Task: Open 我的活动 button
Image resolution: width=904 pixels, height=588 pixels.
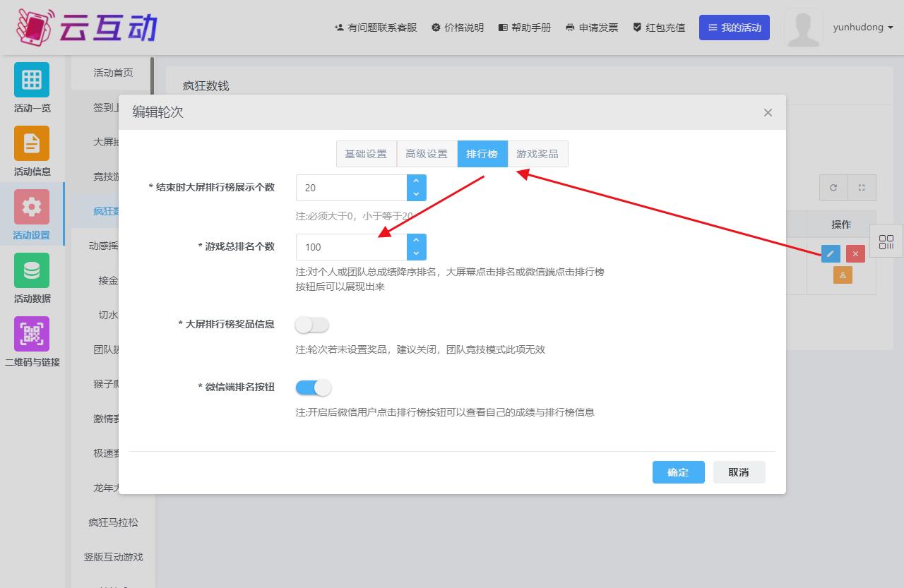Action: point(734,28)
